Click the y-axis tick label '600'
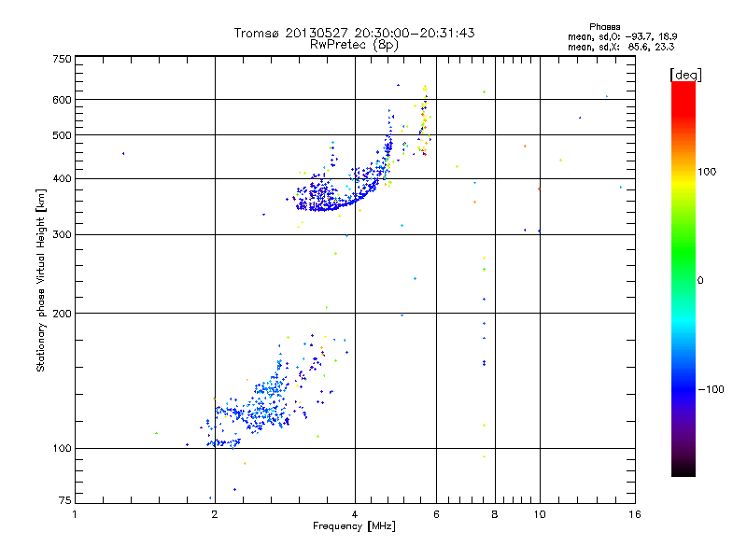The width and height of the screenshot is (747, 560). pos(62,100)
